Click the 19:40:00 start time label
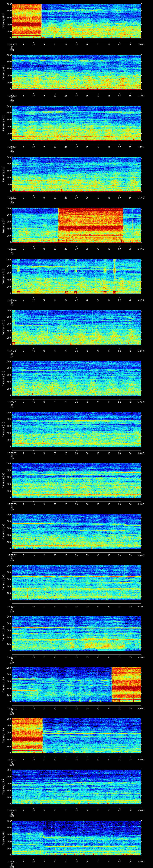The width and height of the screenshot is (153, 868). pyautogui.click(x=12, y=606)
